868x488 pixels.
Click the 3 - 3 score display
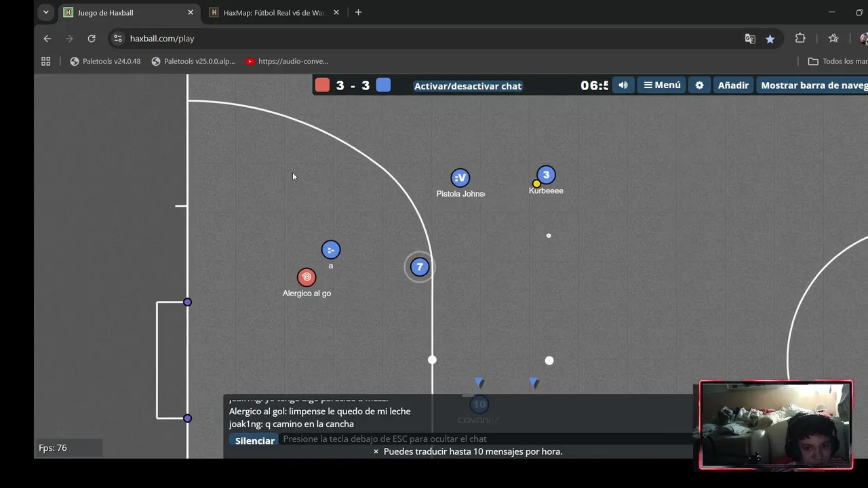[x=353, y=85]
